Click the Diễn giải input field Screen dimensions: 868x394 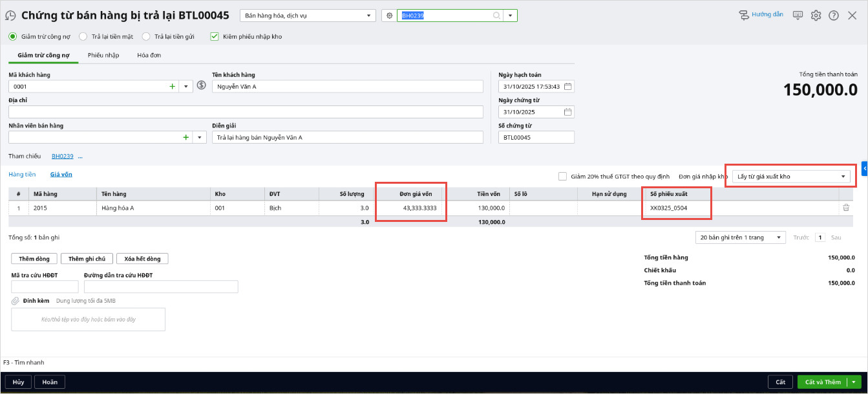(348, 138)
